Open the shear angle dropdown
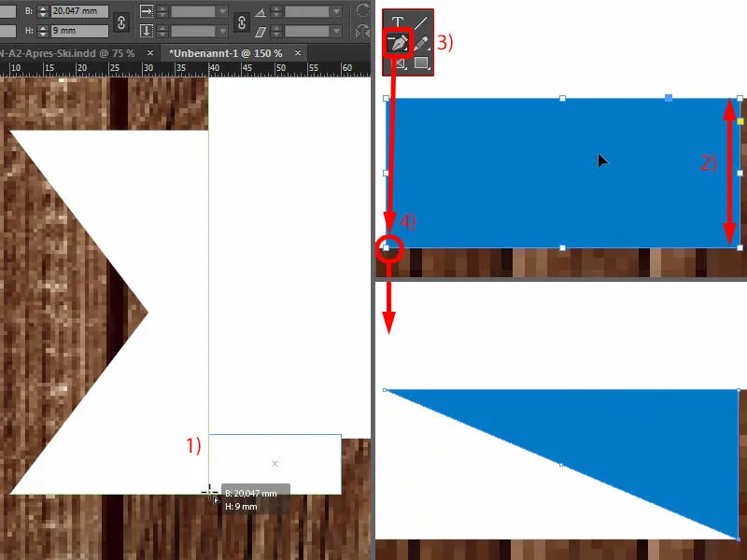The image size is (747, 560). click(x=337, y=32)
